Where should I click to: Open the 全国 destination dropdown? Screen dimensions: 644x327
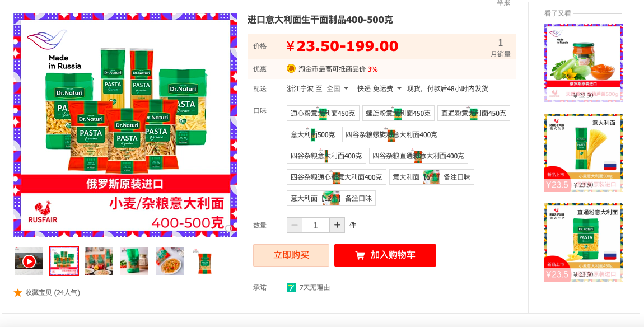338,88
